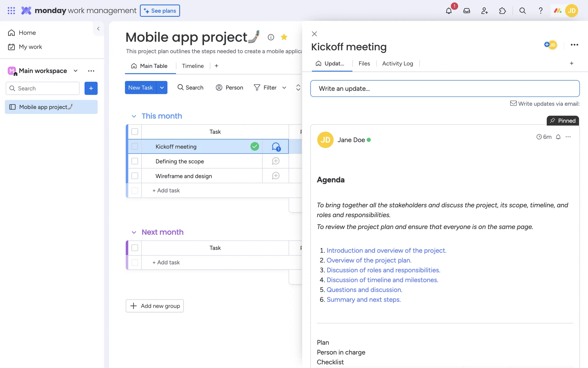Open the apps marketplace puzzle icon
The image size is (588, 368).
coord(502,11)
